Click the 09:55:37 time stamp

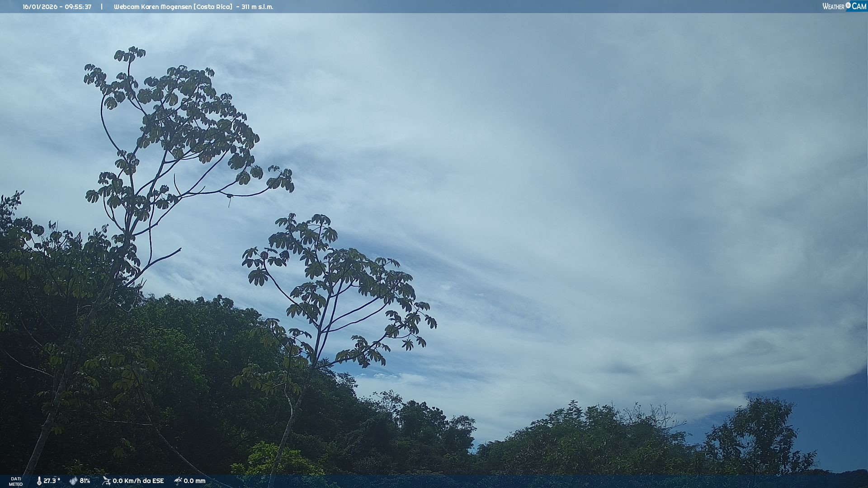pyautogui.click(x=78, y=7)
